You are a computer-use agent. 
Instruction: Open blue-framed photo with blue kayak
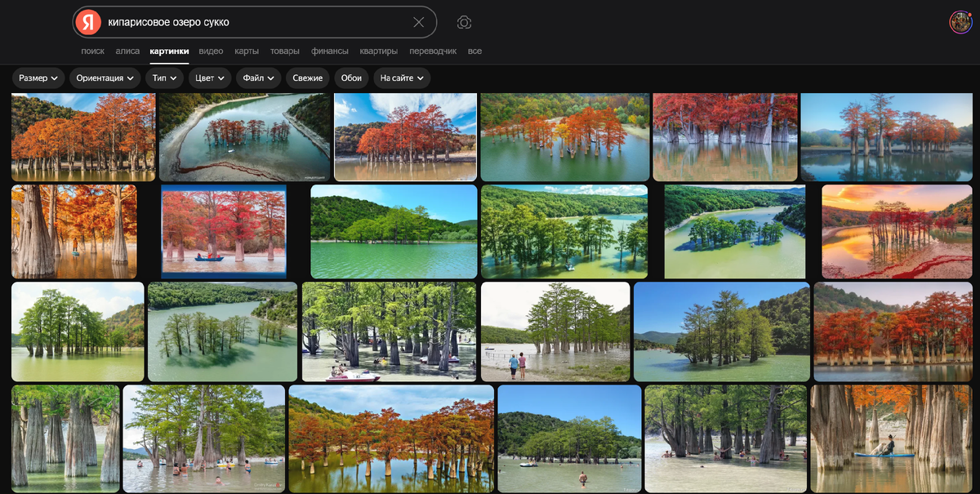click(x=224, y=232)
